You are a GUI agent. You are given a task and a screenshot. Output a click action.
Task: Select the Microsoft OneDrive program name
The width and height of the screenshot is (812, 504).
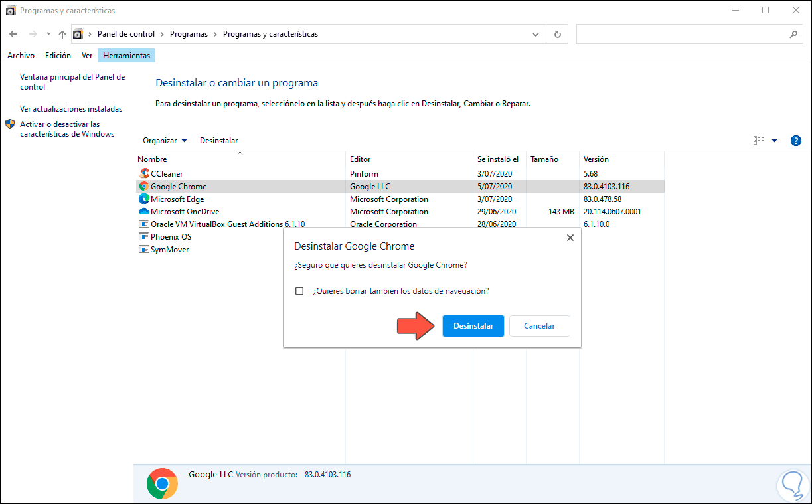185,212
